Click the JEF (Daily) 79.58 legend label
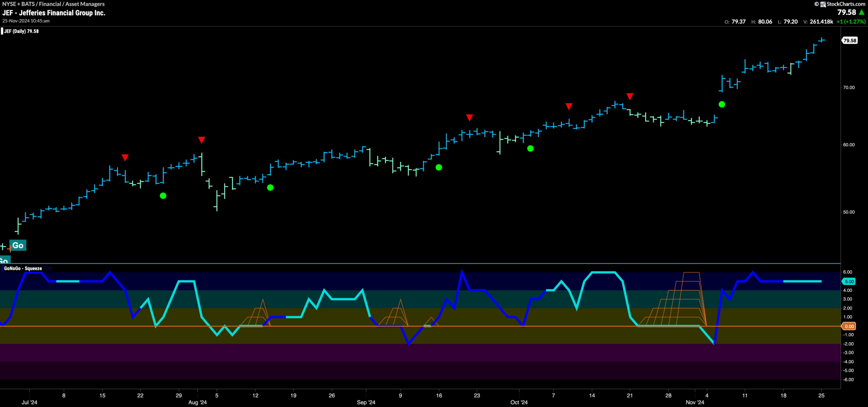 pyautogui.click(x=21, y=31)
